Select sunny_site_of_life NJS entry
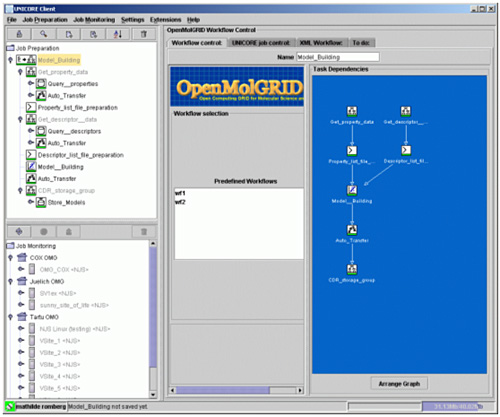Image resolution: width=500 pixels, height=417 pixels. pyautogui.click(x=74, y=305)
